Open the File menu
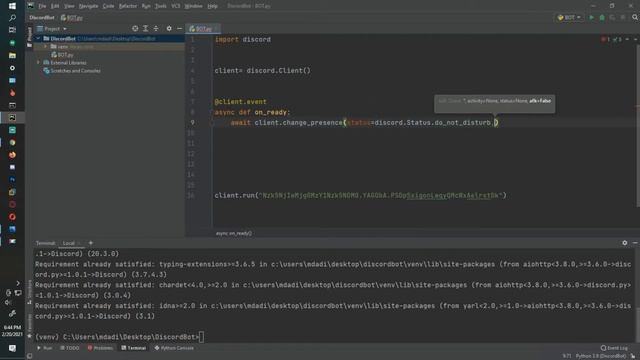This screenshot has width=640, height=360. click(x=42, y=6)
